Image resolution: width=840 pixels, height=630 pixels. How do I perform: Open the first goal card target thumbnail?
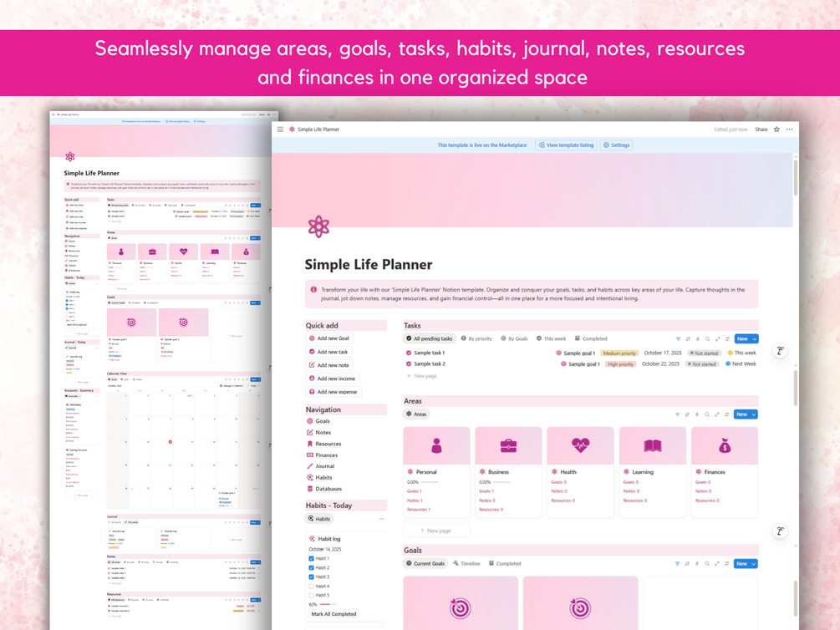pyautogui.click(x=461, y=604)
